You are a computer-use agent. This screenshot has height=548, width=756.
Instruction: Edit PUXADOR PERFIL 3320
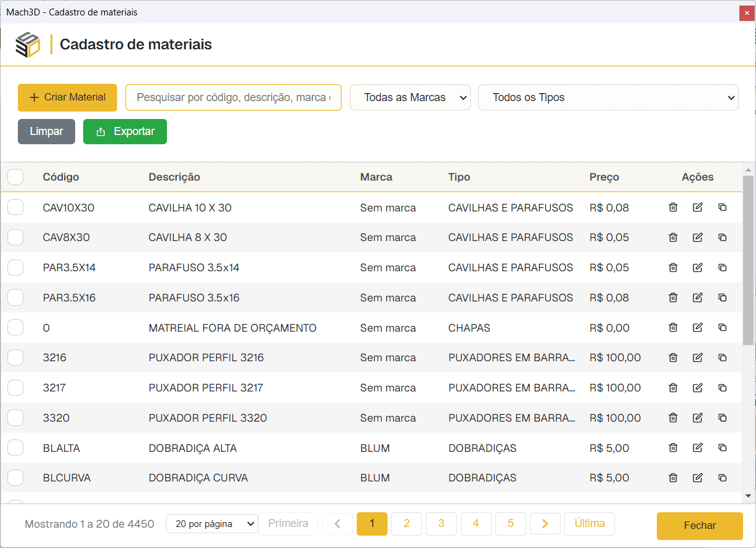[x=697, y=418]
